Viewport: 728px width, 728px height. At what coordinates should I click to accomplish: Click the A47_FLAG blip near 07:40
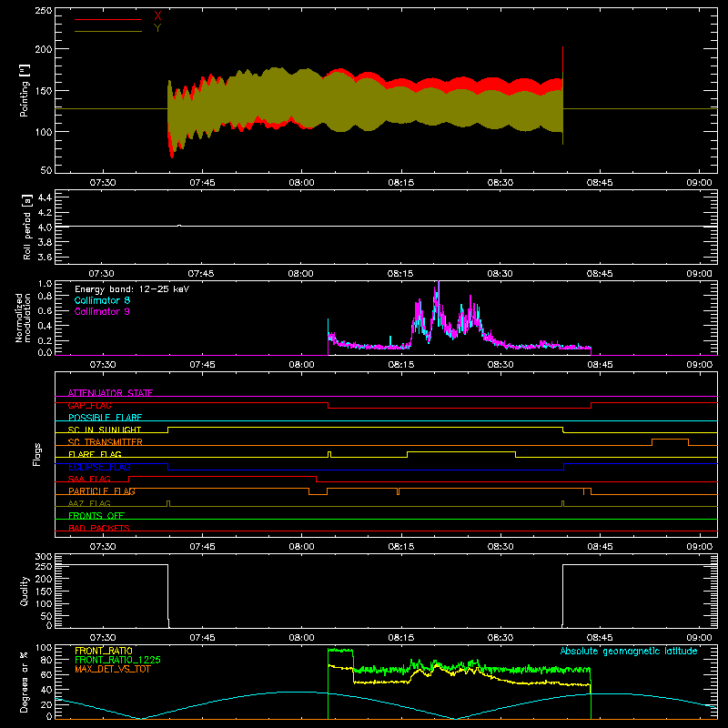168,503
